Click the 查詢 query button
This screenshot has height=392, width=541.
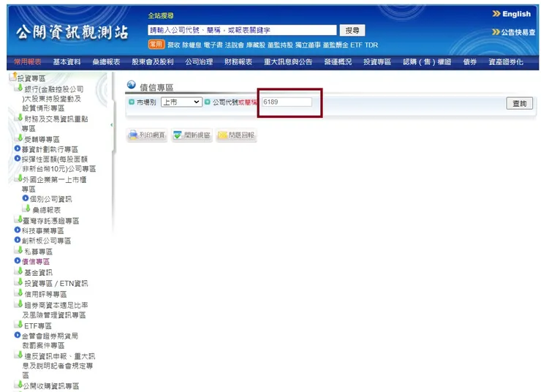click(519, 104)
